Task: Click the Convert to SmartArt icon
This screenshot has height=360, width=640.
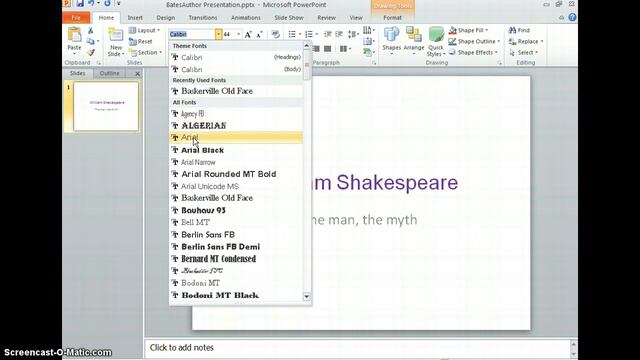Action: 367,52
